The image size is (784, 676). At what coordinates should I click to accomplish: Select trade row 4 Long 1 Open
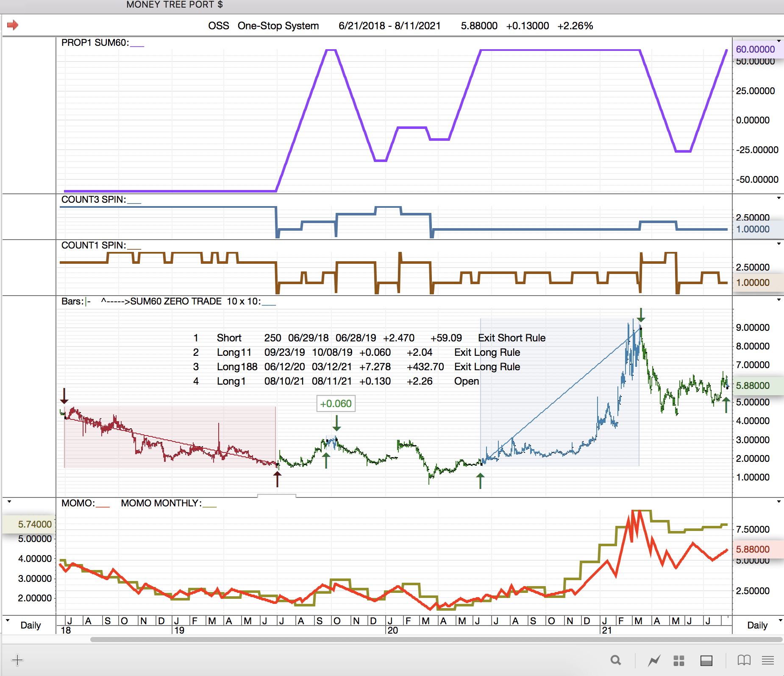click(336, 381)
